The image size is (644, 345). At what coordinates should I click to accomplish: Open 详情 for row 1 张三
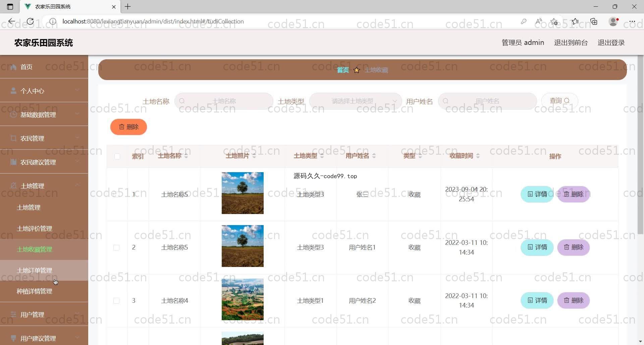coord(537,194)
